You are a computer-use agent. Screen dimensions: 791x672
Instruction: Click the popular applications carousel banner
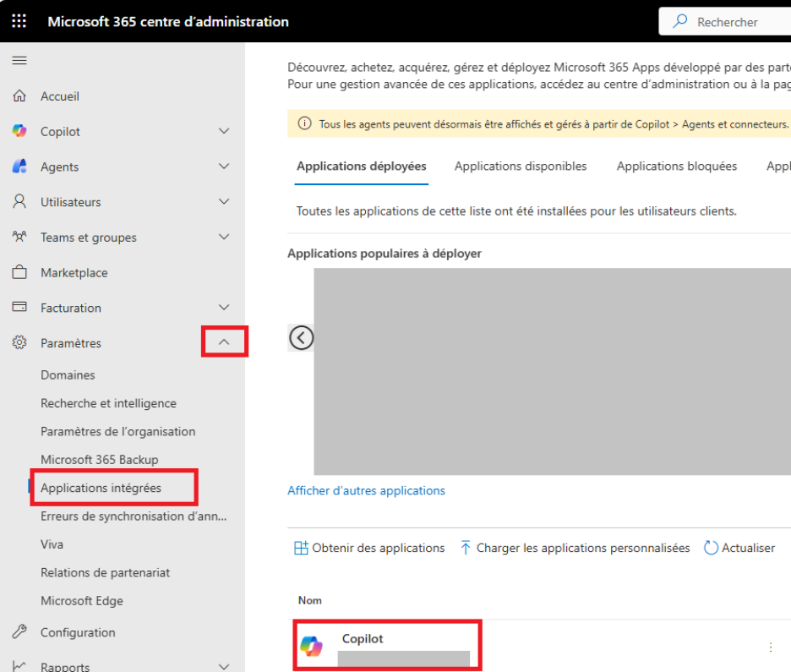[553, 371]
